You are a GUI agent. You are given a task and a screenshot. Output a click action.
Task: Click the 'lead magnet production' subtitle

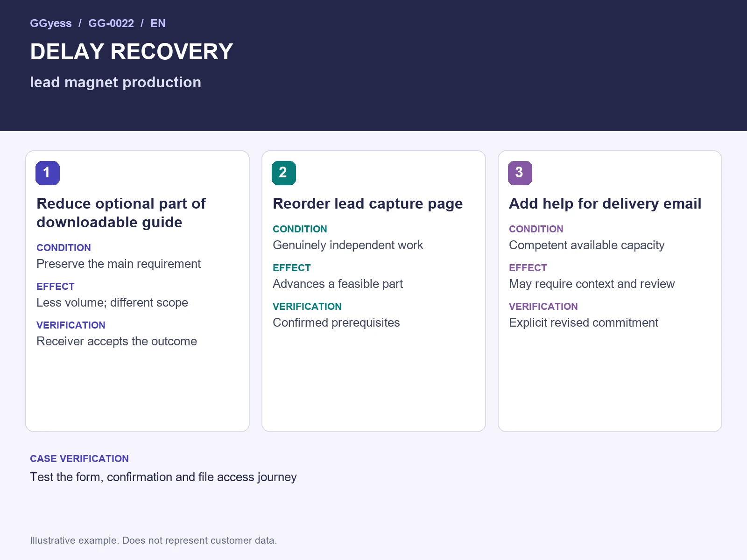click(x=115, y=82)
